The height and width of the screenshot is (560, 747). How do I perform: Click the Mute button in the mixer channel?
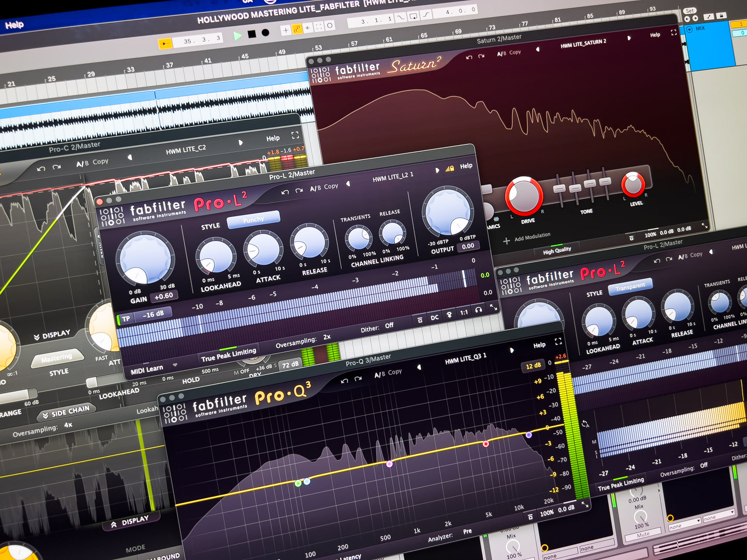(643, 535)
